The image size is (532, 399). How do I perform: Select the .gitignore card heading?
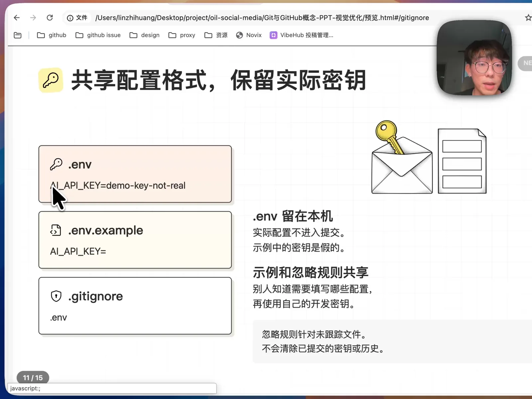pos(95,296)
